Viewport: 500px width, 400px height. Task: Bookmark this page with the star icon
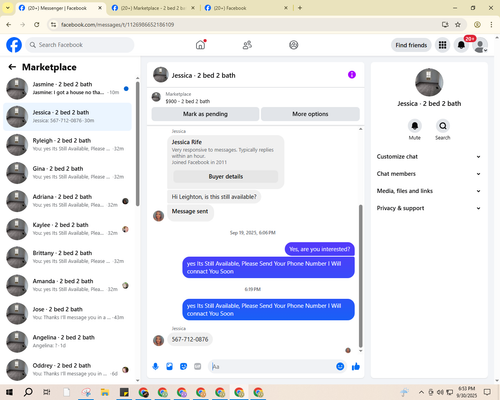pyautogui.click(x=458, y=24)
